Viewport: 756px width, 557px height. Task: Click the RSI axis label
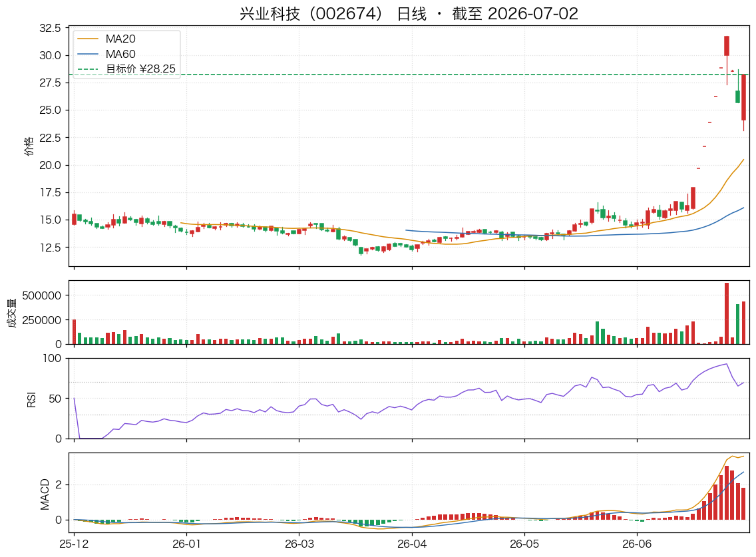[31, 399]
